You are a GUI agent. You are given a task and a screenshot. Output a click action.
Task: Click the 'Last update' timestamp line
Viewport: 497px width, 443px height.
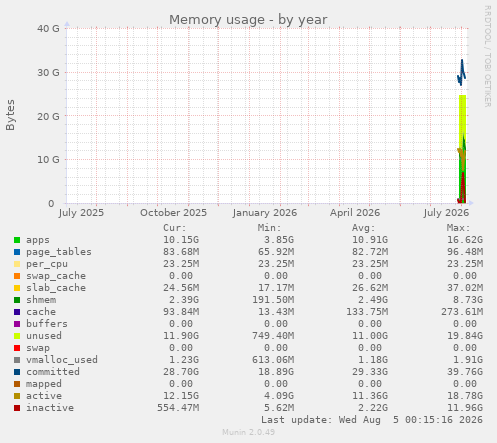pyautogui.click(x=372, y=420)
